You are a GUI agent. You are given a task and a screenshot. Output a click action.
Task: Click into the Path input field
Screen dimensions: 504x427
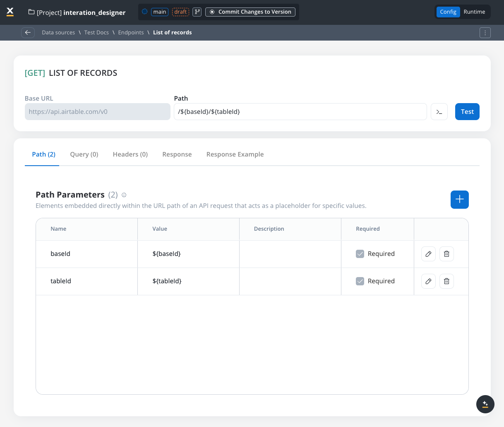[300, 112]
